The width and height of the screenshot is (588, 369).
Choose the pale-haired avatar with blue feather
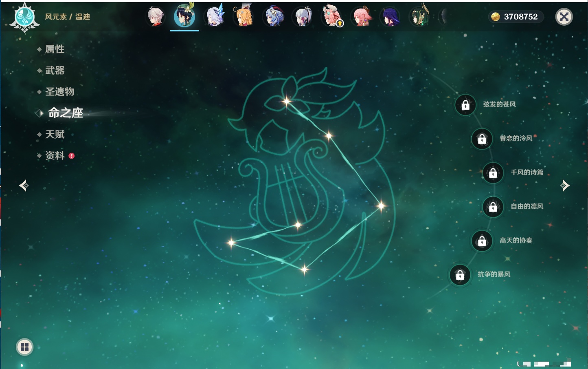pyautogui.click(x=215, y=17)
